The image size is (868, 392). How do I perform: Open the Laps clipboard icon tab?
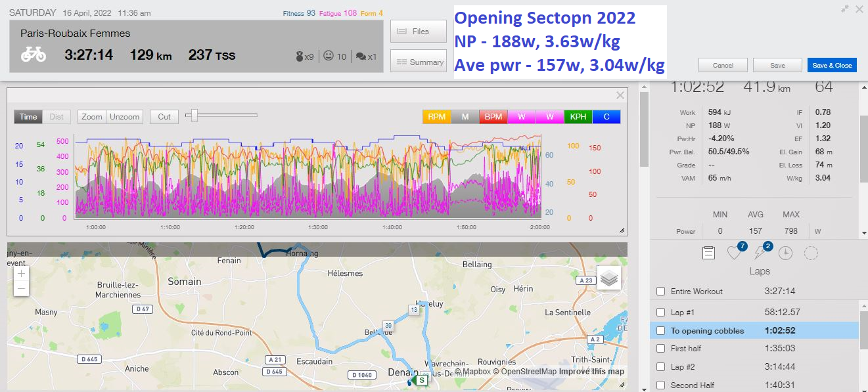[708, 253]
